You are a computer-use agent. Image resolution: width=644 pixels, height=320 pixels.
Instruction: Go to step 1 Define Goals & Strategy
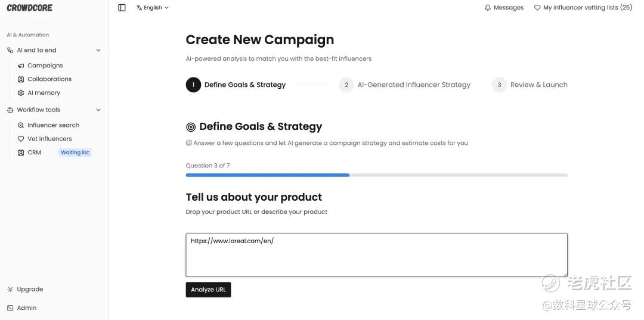236,85
